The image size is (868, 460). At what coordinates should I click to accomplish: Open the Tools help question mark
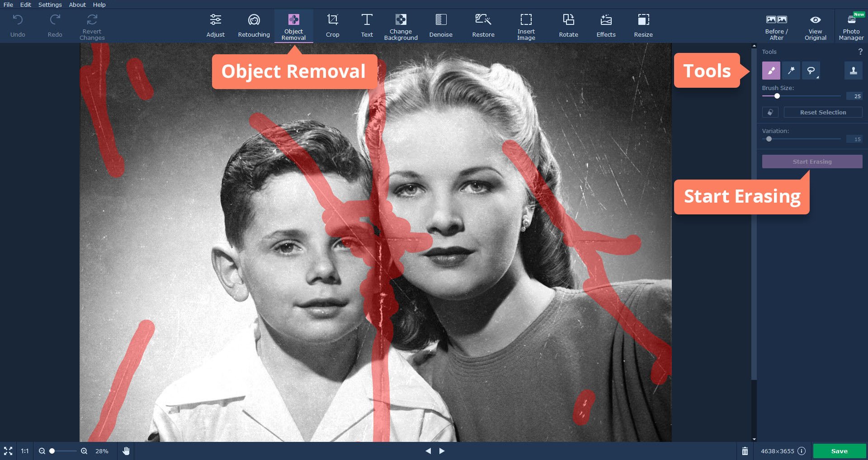860,52
